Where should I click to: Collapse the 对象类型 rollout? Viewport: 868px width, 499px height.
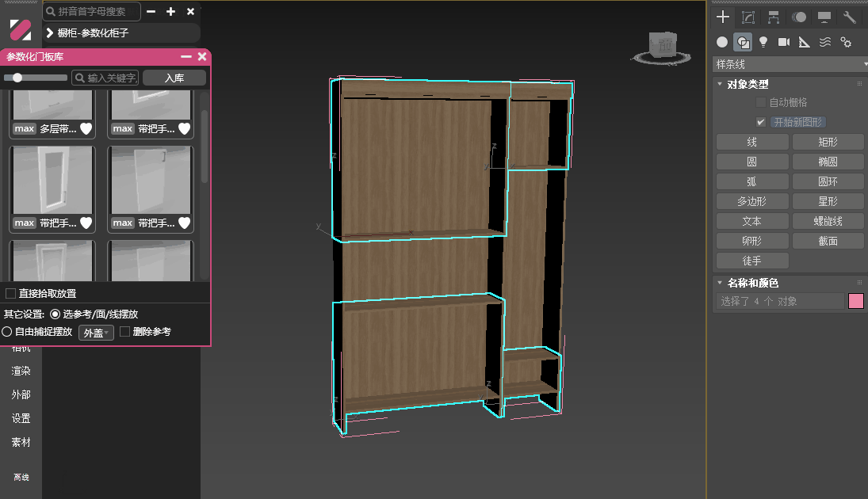720,84
